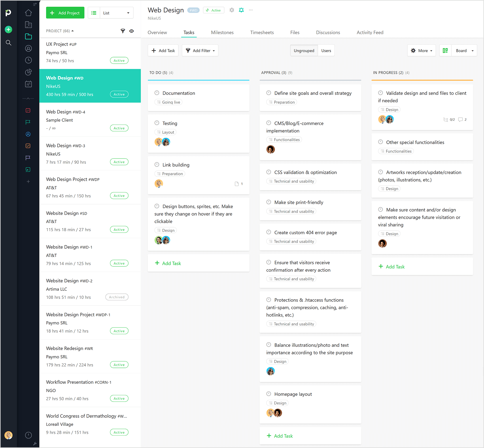484x448 pixels.
Task: Open project notifications bell
Action: point(241,10)
